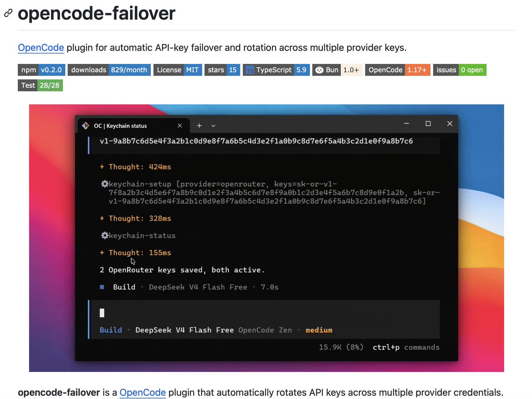Click the medium effort label
The height and width of the screenshot is (399, 532).
(319, 330)
